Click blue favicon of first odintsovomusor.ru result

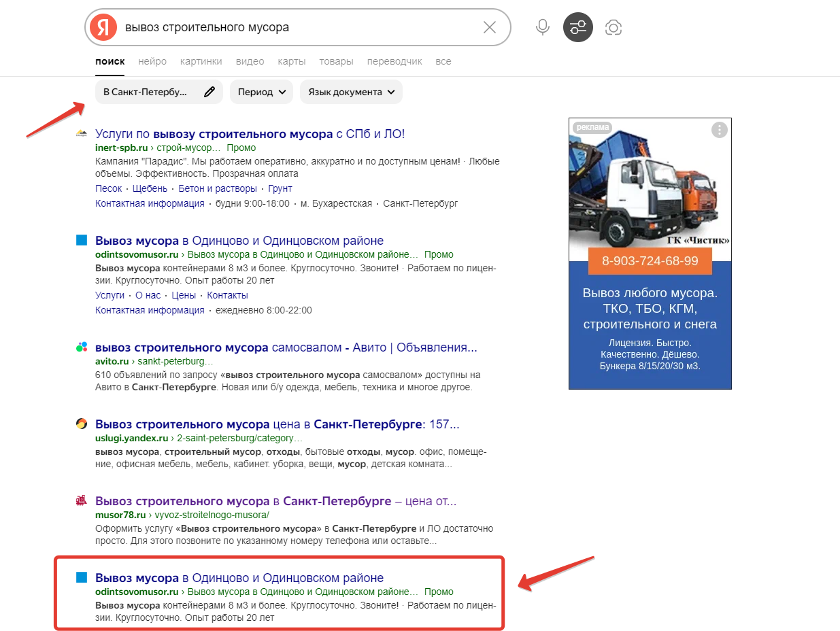click(x=82, y=240)
